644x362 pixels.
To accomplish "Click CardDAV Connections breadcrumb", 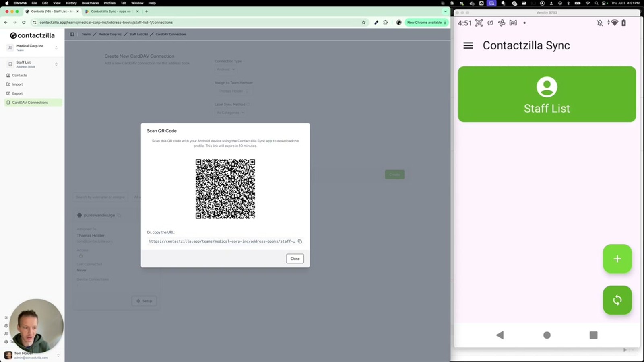I will tap(171, 34).
